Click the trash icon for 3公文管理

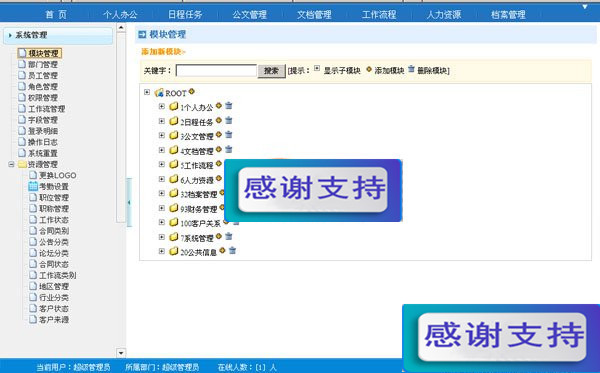click(228, 135)
